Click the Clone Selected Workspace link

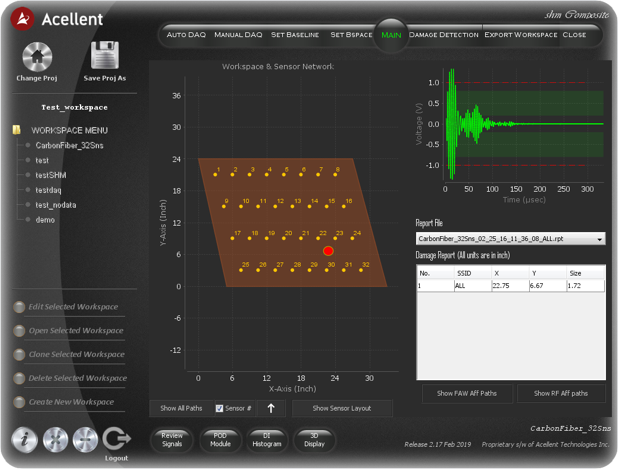pyautogui.click(x=76, y=354)
